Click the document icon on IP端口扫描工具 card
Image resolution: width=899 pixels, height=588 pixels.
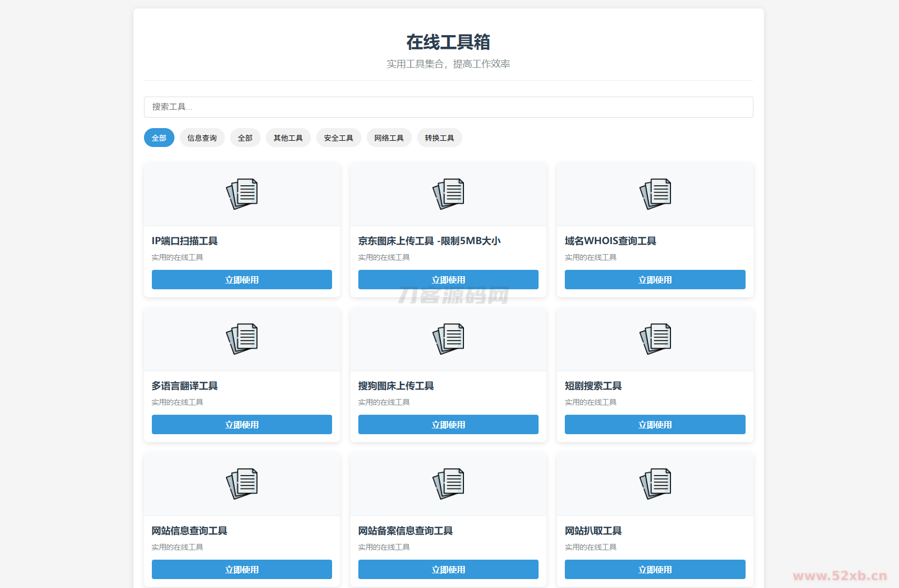pos(241,194)
